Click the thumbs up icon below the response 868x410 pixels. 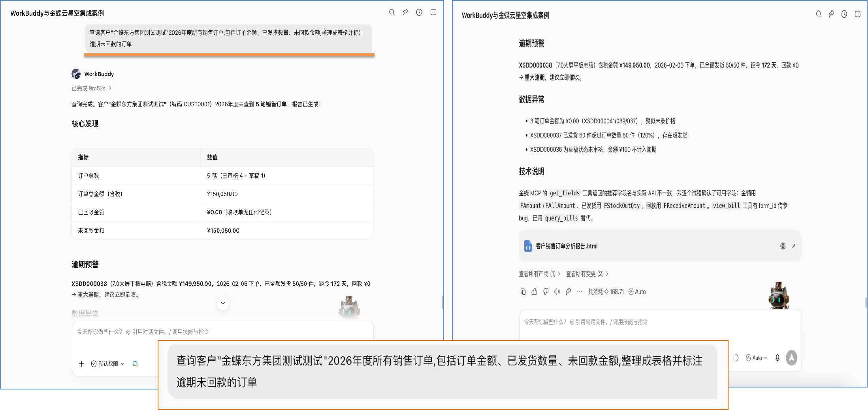pyautogui.click(x=534, y=292)
